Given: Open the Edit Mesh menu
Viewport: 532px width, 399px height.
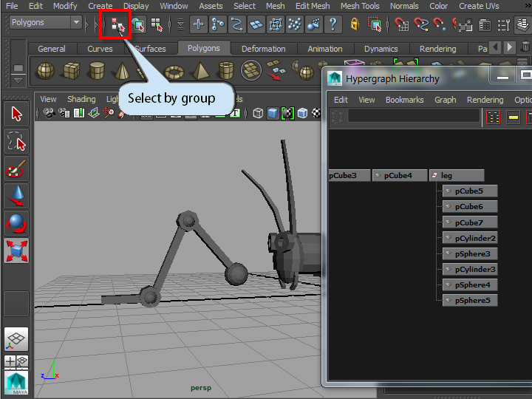Looking at the screenshot, I should (x=313, y=6).
